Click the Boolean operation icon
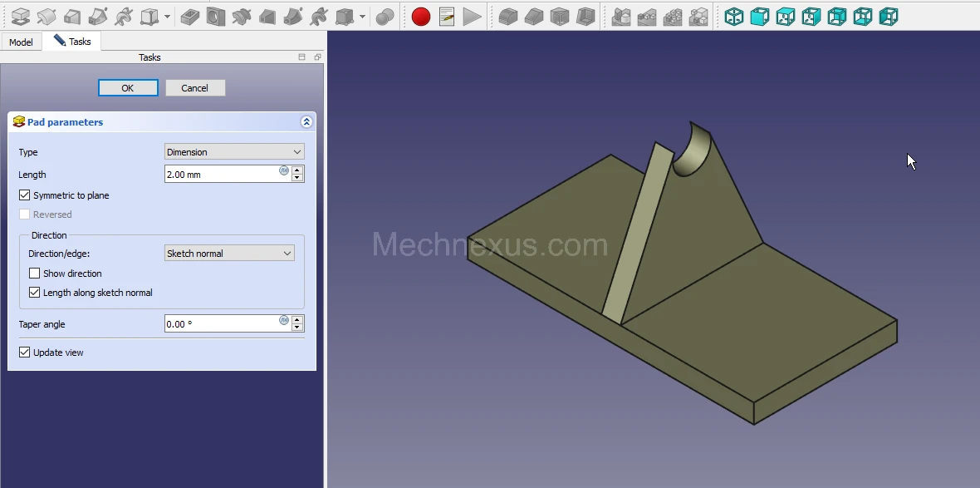 pos(385,17)
